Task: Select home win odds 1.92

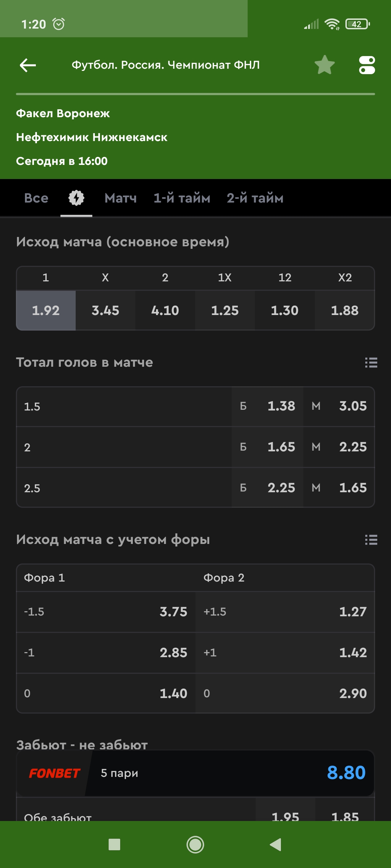Action: click(x=46, y=310)
